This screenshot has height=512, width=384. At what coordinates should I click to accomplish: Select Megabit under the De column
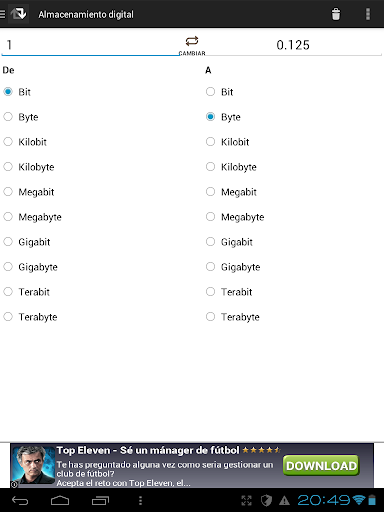pos(29,192)
